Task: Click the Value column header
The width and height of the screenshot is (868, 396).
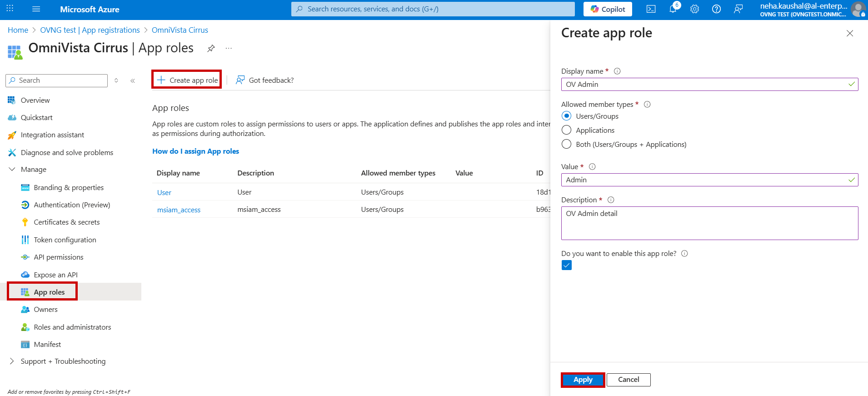Action: (x=464, y=173)
